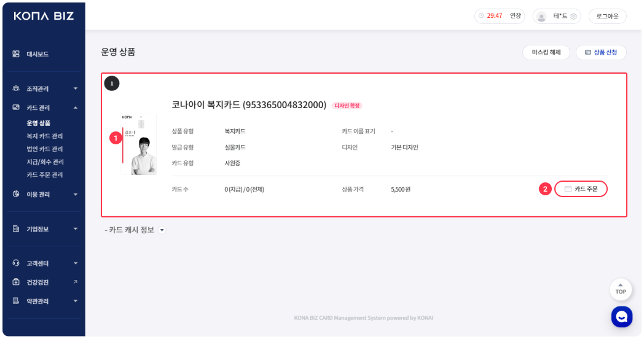Click the 카드 이름 표기 label
The width and height of the screenshot is (644, 339).
[x=358, y=131]
